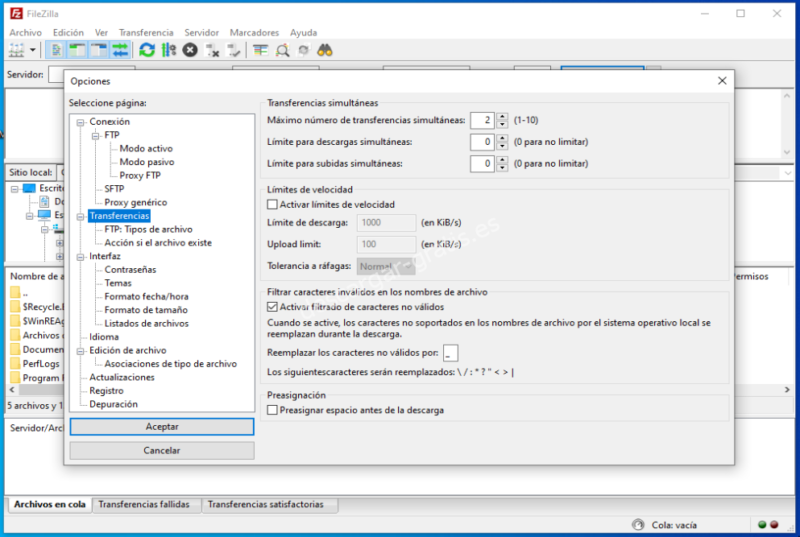Cancel current operation with X icon

[x=190, y=50]
